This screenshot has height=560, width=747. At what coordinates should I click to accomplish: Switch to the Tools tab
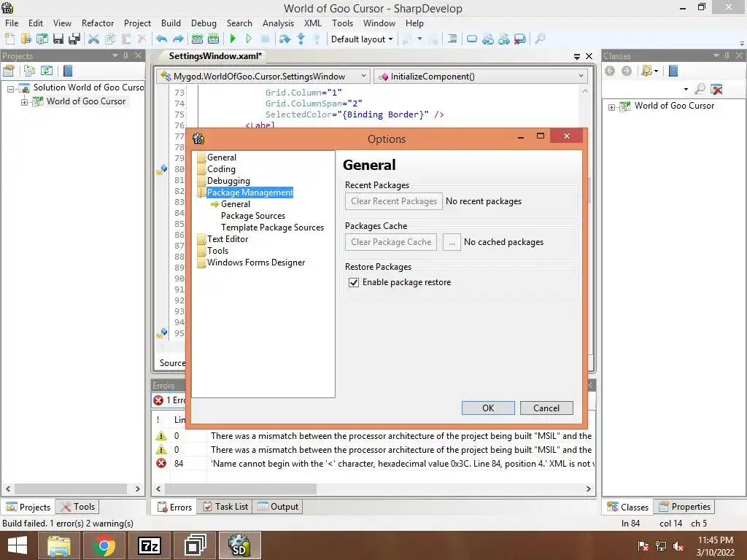[x=77, y=507]
